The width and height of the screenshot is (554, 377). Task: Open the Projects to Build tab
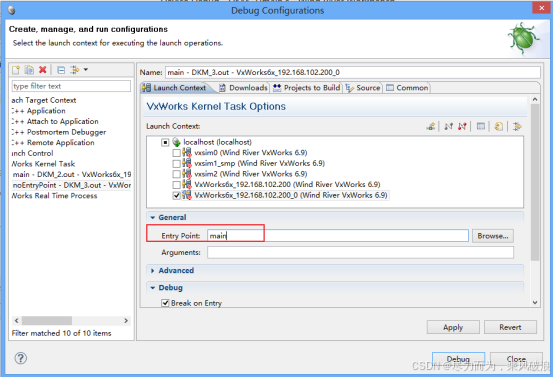pyautogui.click(x=307, y=88)
